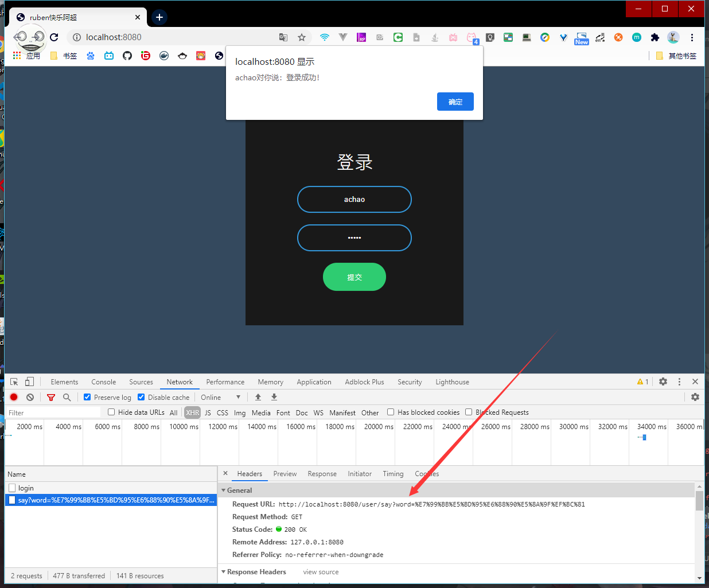Viewport: 709px width, 588px height.
Task: Toggle device toolbar icon in DevTools
Action: (29, 382)
